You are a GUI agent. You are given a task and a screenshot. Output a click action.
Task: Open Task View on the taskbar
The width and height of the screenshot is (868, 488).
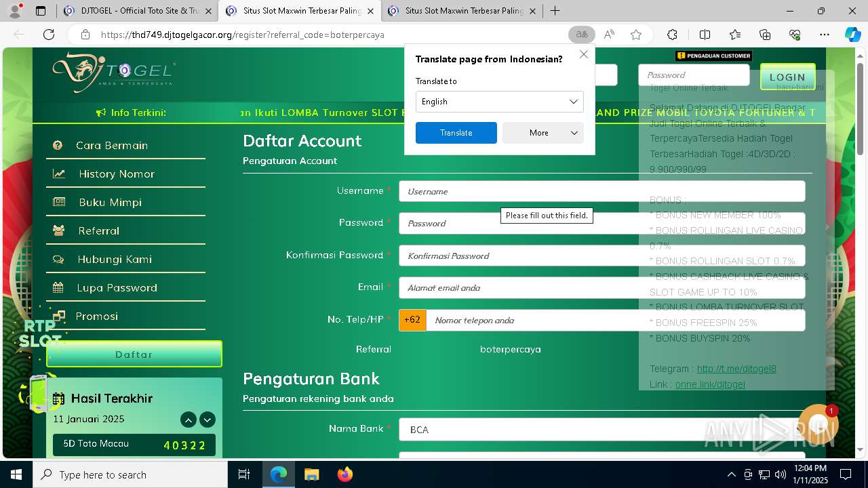244,474
